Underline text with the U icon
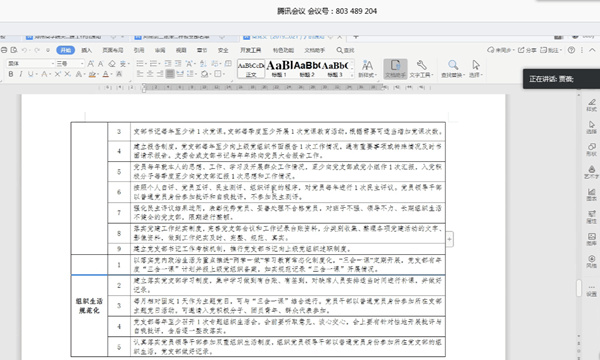 pyautogui.click(x=30, y=74)
